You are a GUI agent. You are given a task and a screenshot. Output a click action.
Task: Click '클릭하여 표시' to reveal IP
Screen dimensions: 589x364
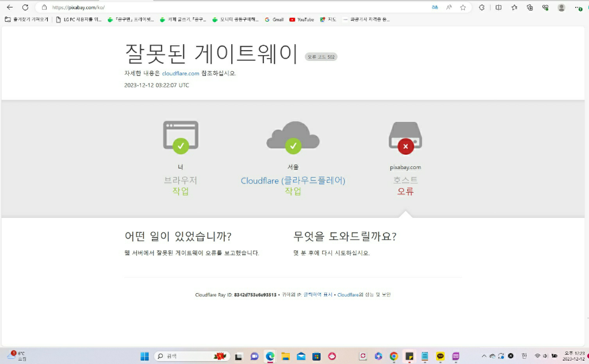318,294
